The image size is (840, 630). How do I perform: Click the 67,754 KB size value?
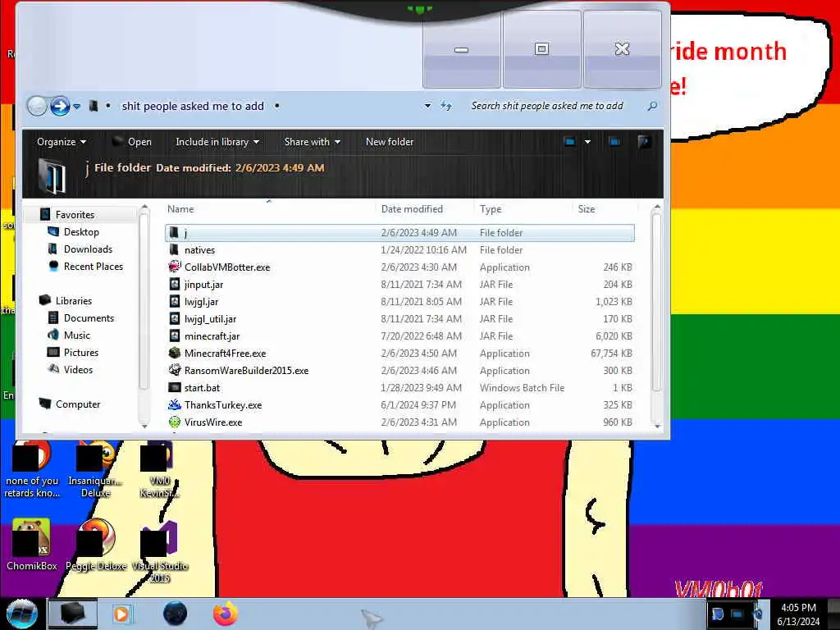pos(611,353)
